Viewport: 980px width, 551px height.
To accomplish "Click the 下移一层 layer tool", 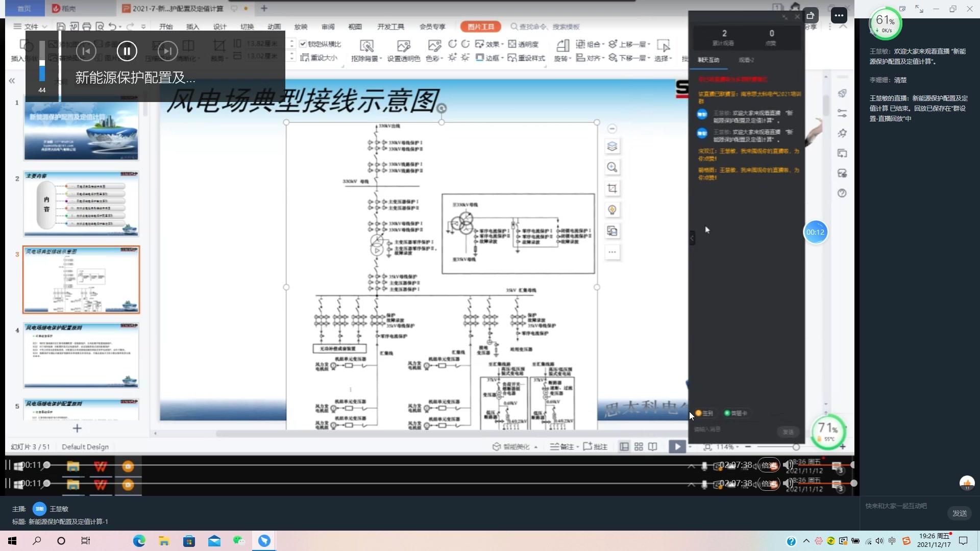I will [630, 58].
